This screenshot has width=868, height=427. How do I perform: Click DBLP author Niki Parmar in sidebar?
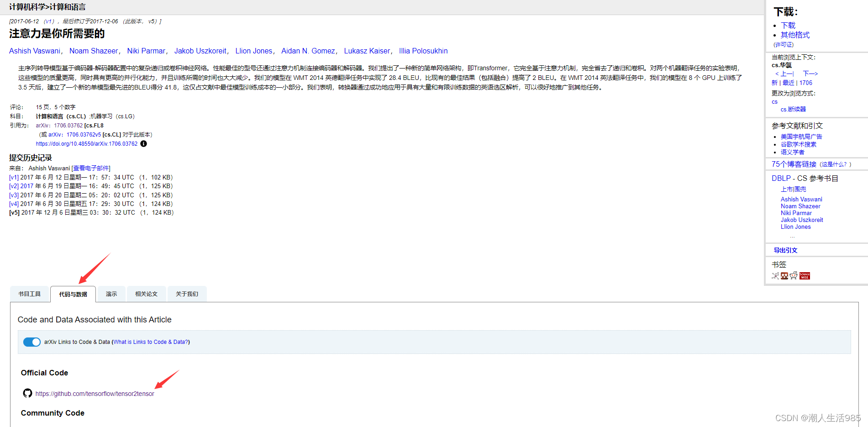pos(796,213)
